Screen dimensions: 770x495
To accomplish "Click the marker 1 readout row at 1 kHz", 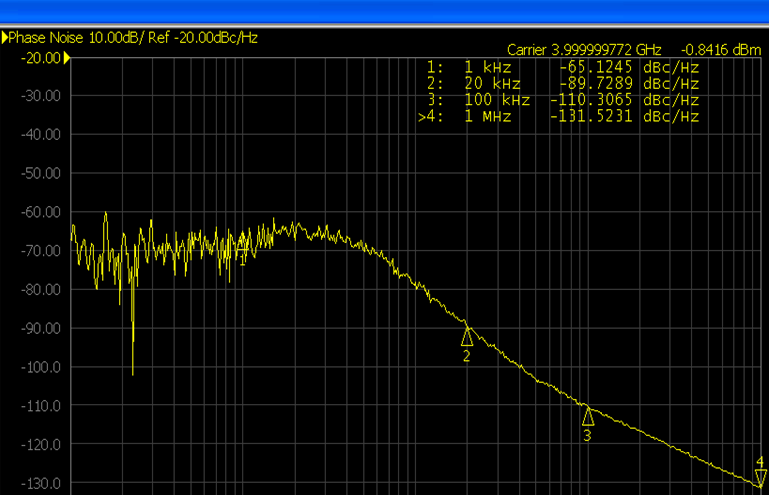I will pyautogui.click(x=562, y=68).
